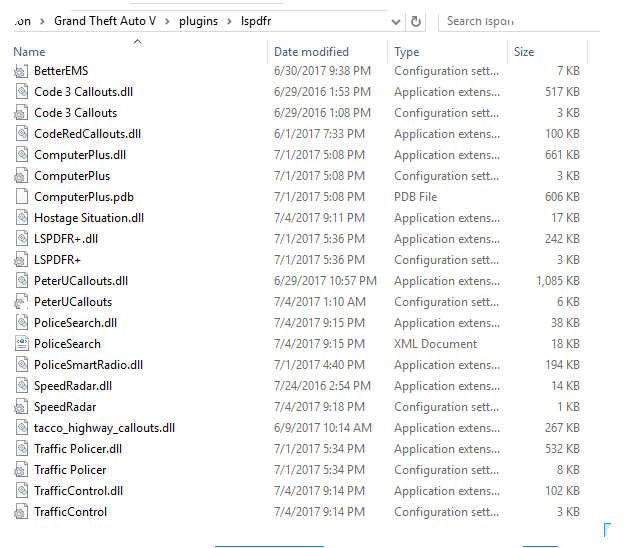Refresh the lspdfr folder view
The width and height of the screenshot is (632, 548).
[x=416, y=21]
